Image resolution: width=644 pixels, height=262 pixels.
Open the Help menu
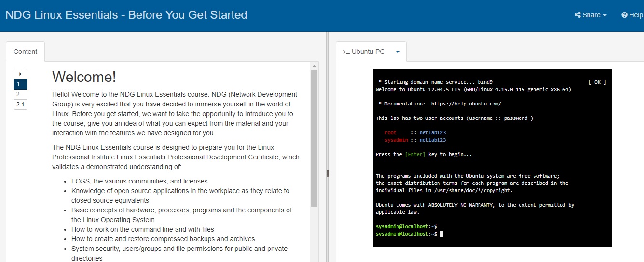(632, 15)
